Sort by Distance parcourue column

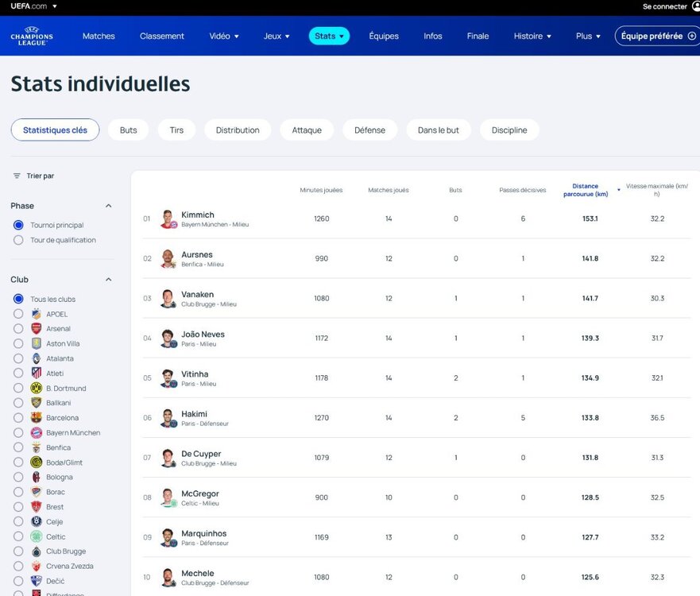586,190
